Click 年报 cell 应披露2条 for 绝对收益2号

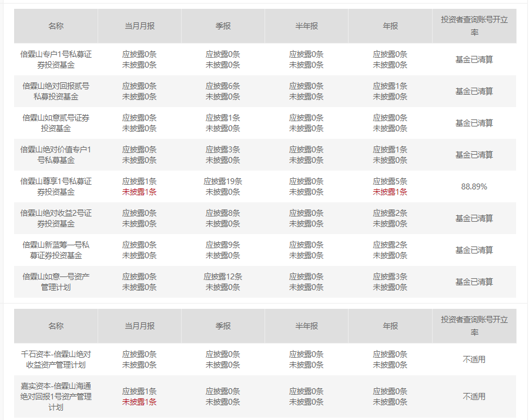[x=390, y=218]
